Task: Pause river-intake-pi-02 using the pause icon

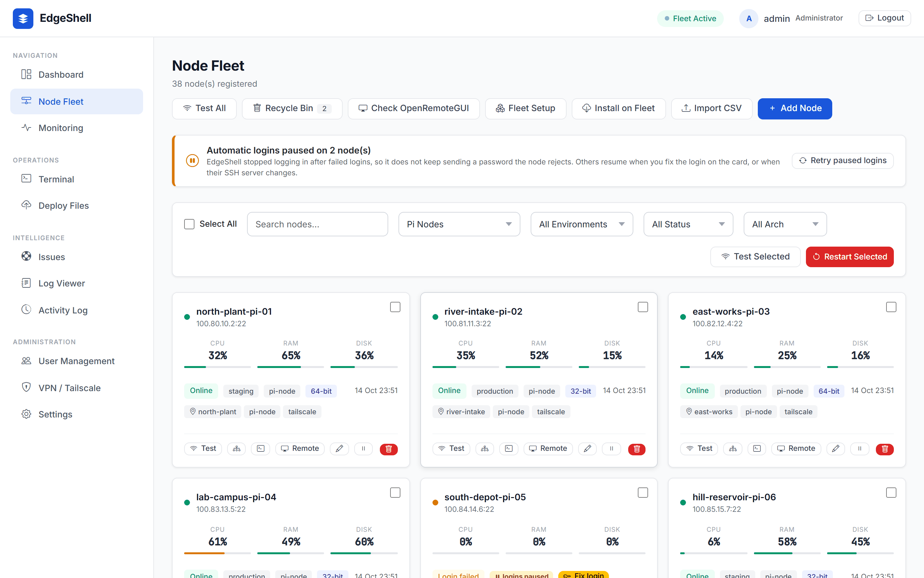Action: (611, 448)
